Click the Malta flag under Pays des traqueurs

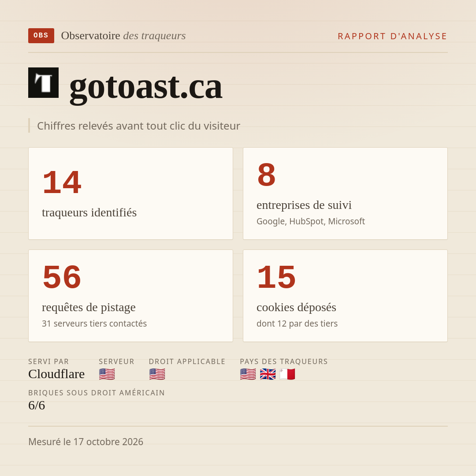pos(287,374)
